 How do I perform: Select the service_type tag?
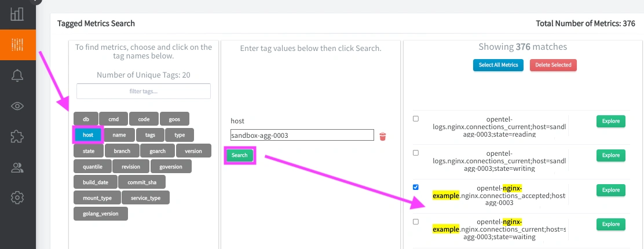tap(145, 197)
